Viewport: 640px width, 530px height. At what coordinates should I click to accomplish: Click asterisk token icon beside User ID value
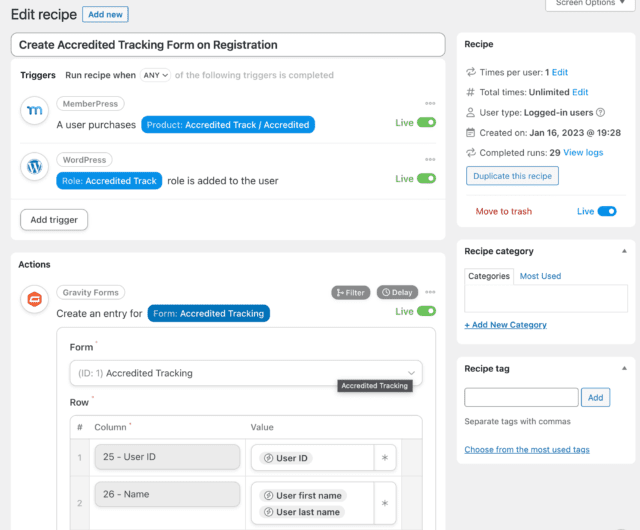point(385,458)
